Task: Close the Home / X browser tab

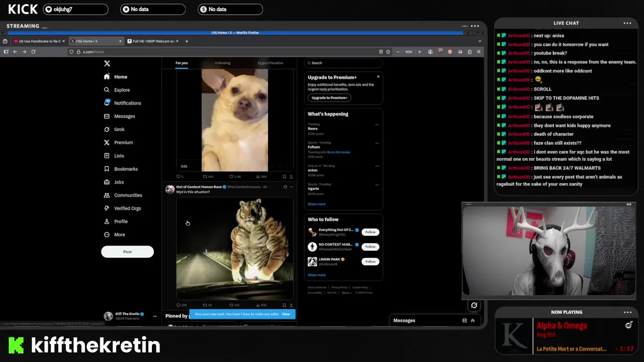Action: tap(120, 41)
